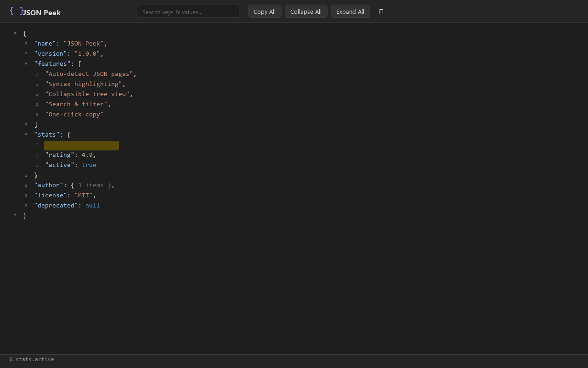
Task: Collapse the "stats" object arrow
Action: click(26, 135)
